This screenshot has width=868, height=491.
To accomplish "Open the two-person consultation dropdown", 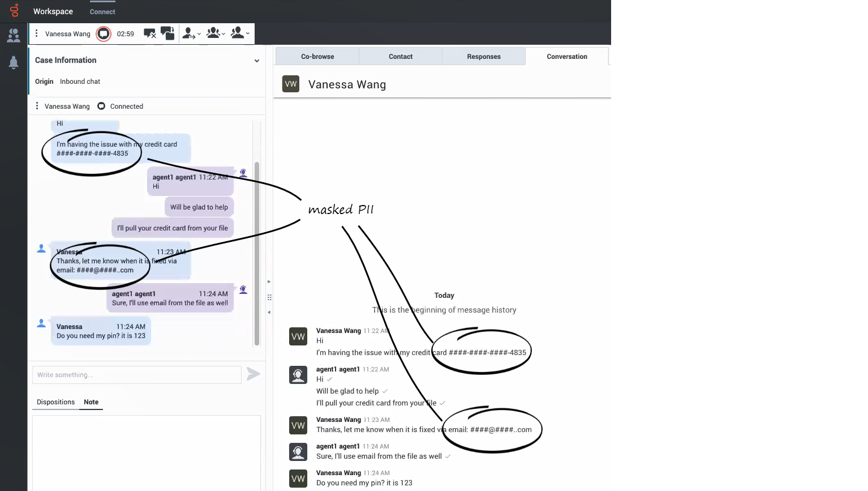I will point(240,34).
